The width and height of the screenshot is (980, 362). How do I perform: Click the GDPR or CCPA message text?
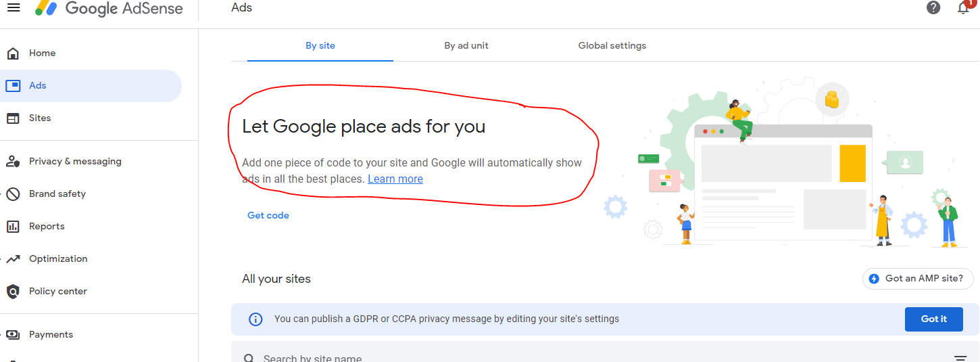coord(447,319)
